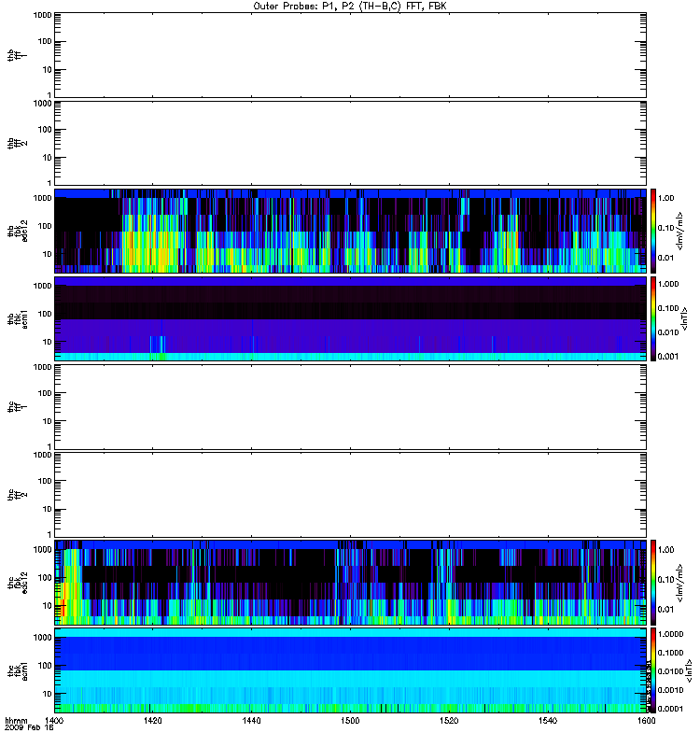Click the 'thb fbk edc12' panel axis label

(17, 231)
